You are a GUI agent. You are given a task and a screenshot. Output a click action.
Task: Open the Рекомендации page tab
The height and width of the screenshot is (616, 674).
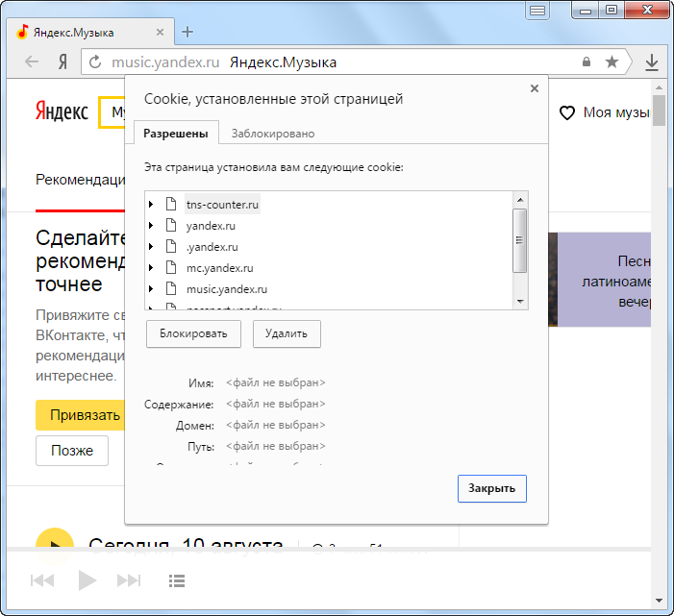coord(80,180)
